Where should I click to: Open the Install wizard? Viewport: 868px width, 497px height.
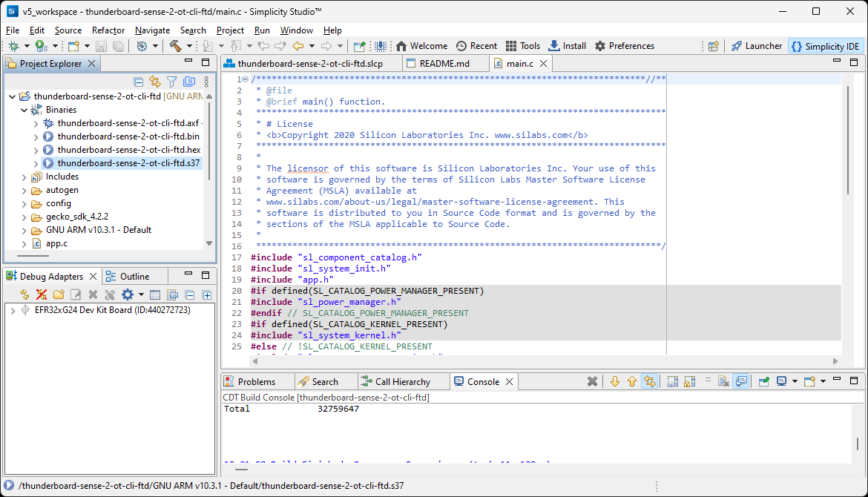click(567, 45)
